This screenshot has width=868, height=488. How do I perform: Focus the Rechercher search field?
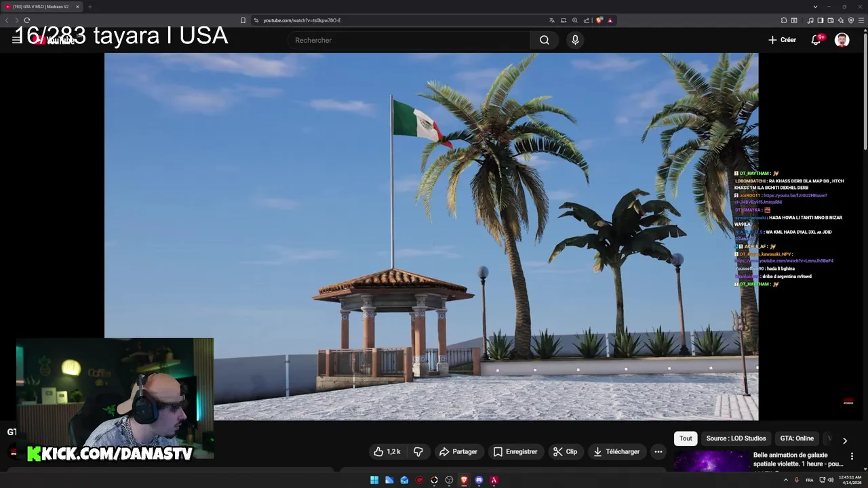click(x=410, y=40)
